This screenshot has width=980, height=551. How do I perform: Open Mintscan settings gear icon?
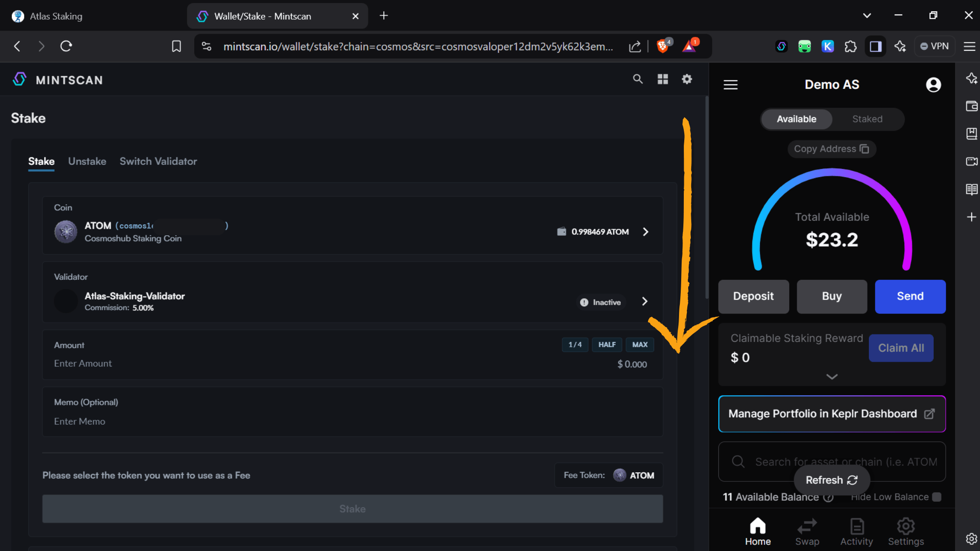[x=687, y=79]
